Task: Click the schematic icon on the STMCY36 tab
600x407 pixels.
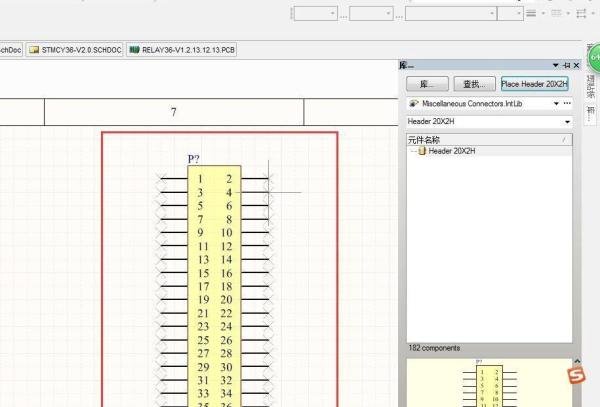Action: (34, 50)
